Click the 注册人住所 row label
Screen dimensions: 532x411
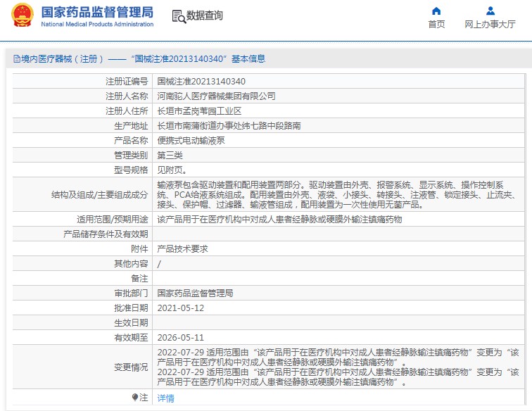(127, 111)
